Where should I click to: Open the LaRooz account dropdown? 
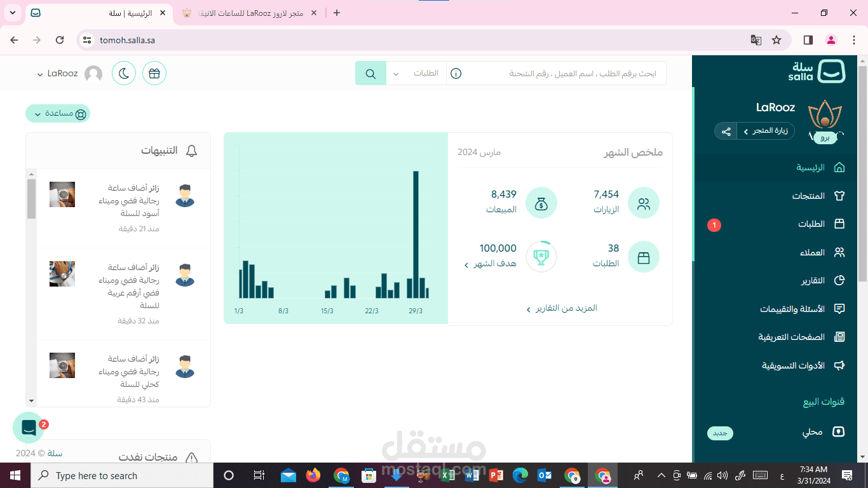pos(58,74)
